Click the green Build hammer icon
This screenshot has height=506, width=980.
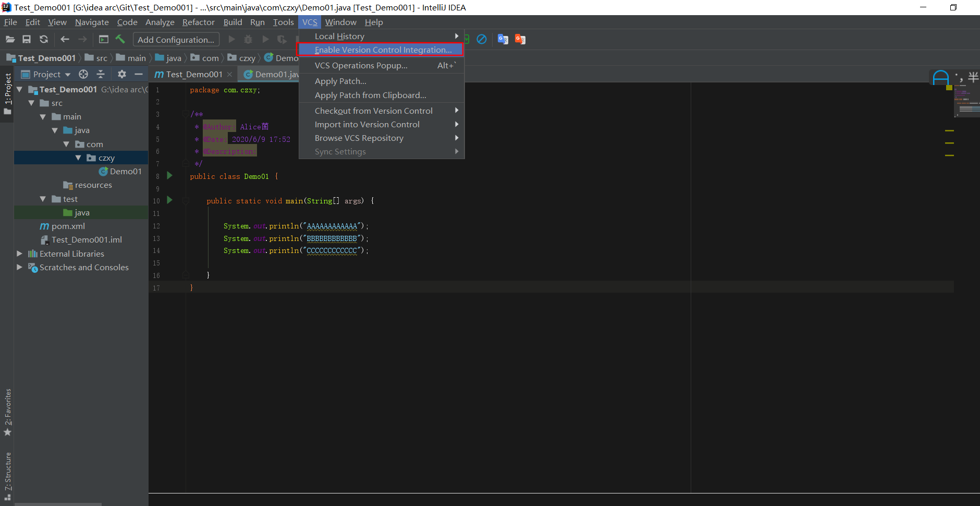pyautogui.click(x=120, y=40)
